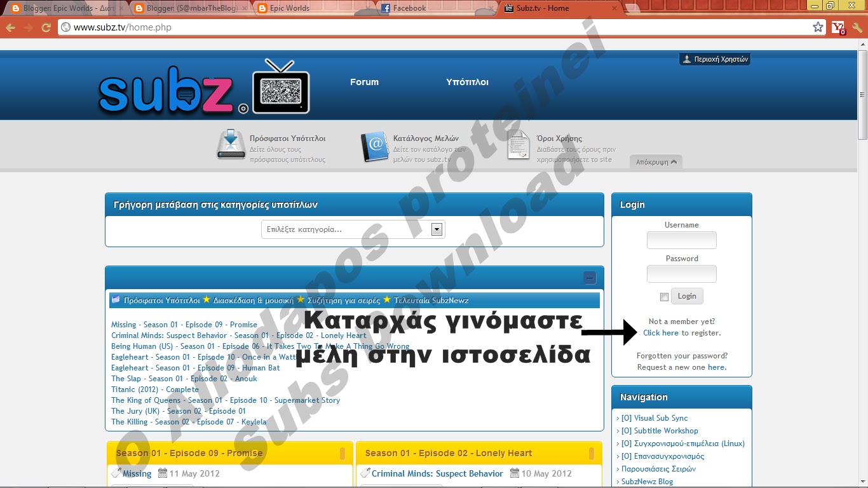Click the star before Διασκέδαση & μουσική
868x488 pixels.
coord(206,299)
